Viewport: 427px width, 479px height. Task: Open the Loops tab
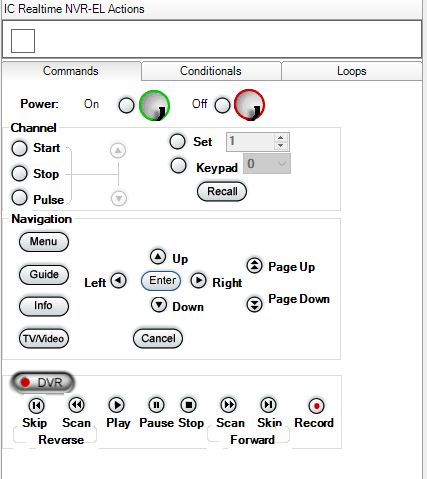352,71
